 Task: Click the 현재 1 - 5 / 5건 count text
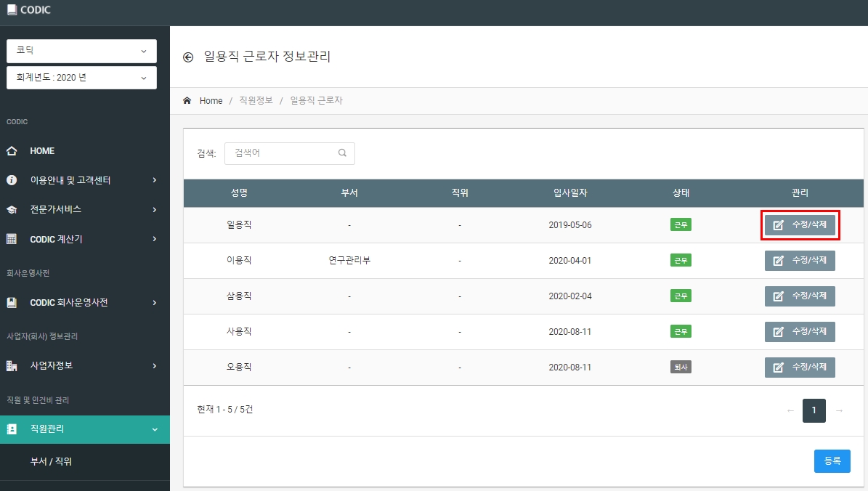coord(224,410)
